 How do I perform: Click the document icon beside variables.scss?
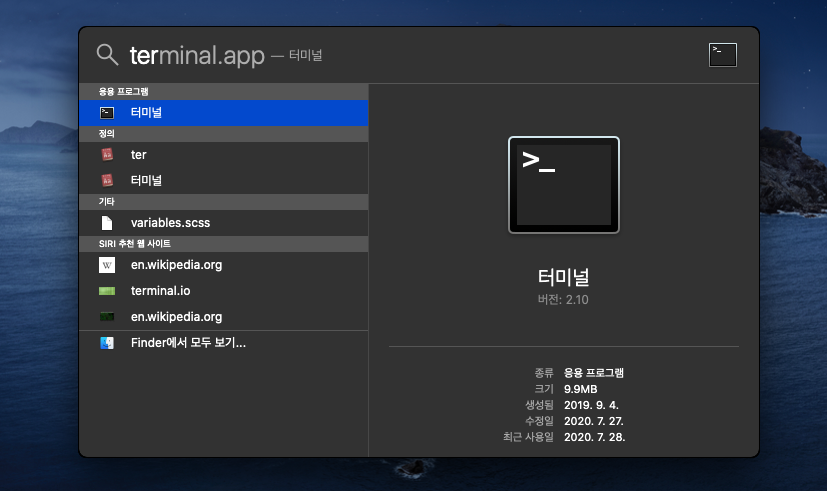tap(107, 223)
